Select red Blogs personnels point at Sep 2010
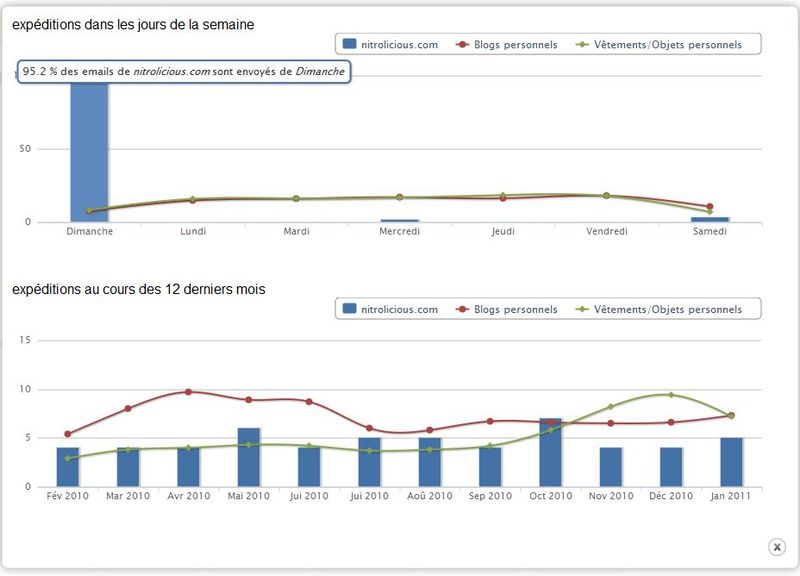800x576 pixels. click(x=490, y=421)
